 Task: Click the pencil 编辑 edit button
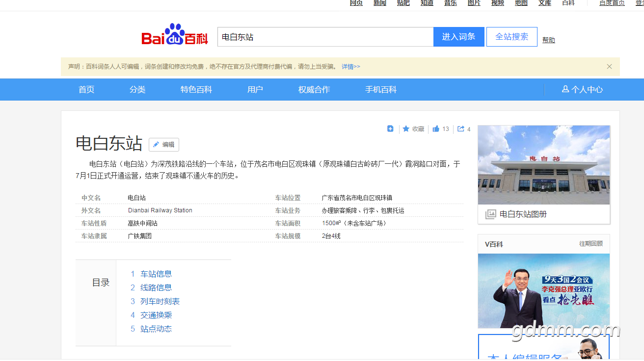point(164,145)
